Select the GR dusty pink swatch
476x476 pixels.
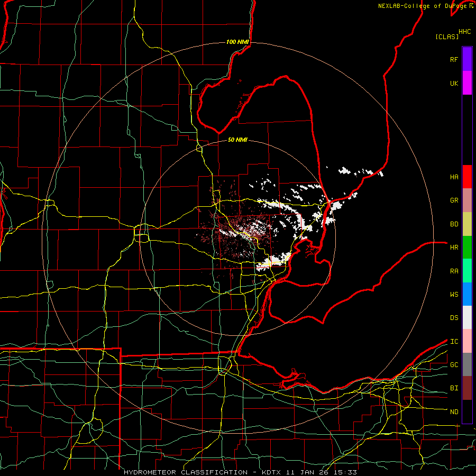coord(467,200)
